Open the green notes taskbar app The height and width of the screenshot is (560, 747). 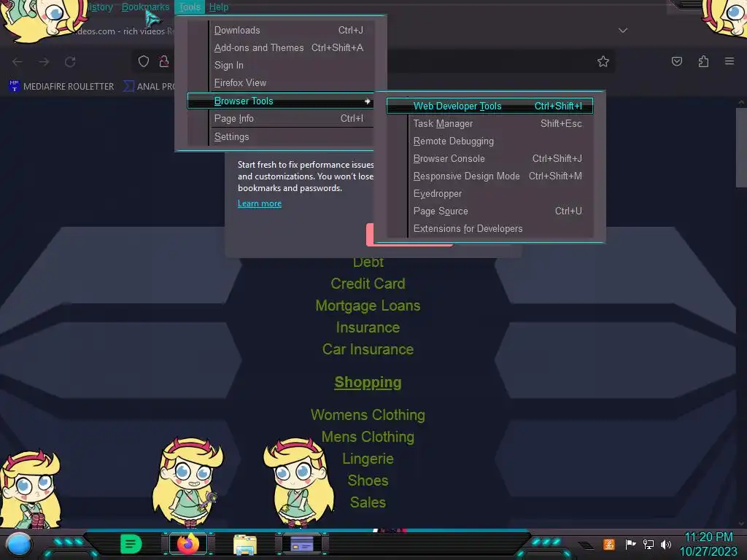pyautogui.click(x=131, y=544)
